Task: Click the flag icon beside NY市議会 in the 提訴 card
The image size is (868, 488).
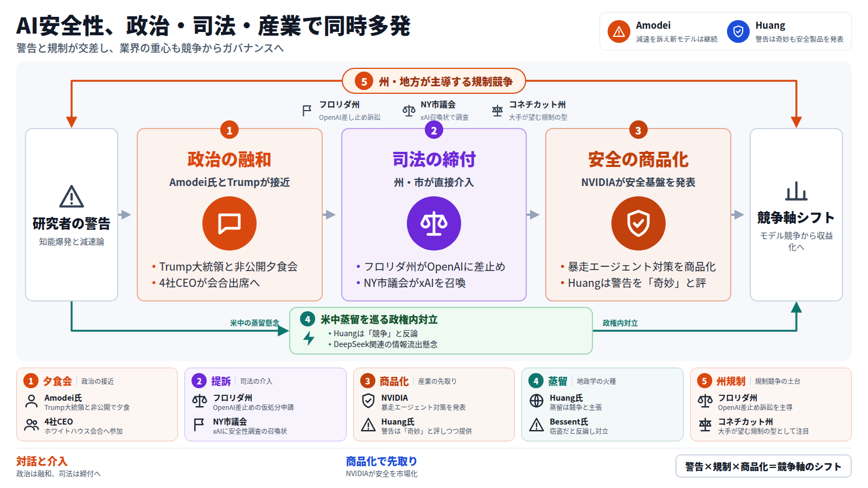Action: point(199,425)
